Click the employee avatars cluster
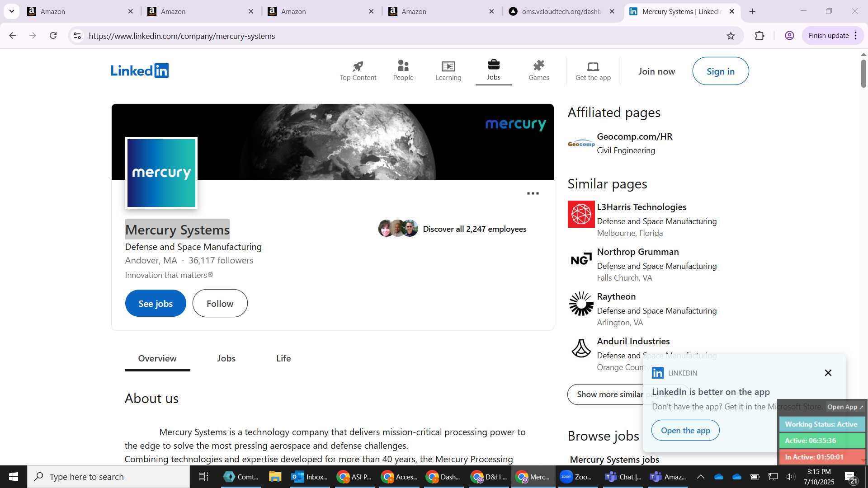The image size is (868, 488). coord(398,228)
